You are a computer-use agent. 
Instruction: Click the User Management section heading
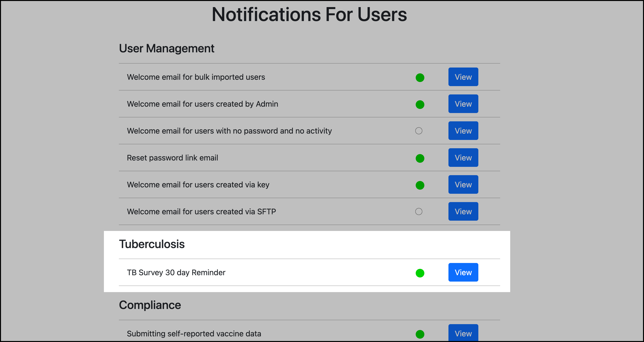click(167, 48)
